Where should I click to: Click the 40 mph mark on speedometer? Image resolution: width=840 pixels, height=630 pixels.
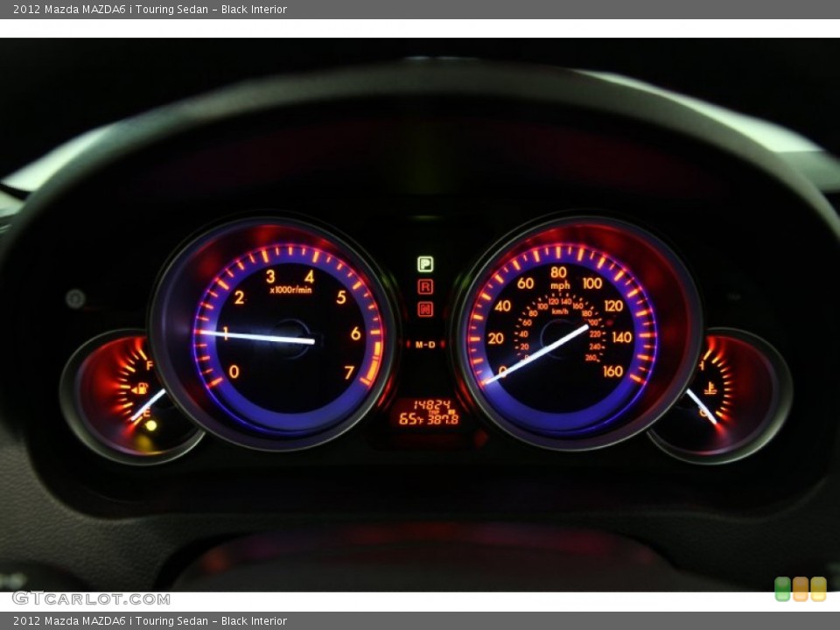pyautogui.click(x=502, y=306)
